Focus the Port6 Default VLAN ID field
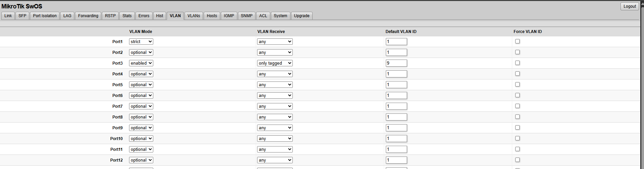 396,96
